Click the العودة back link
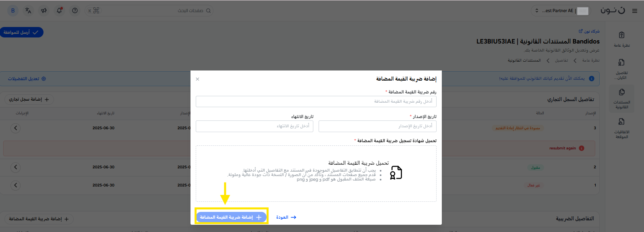This screenshot has height=232, width=644. tap(286, 217)
